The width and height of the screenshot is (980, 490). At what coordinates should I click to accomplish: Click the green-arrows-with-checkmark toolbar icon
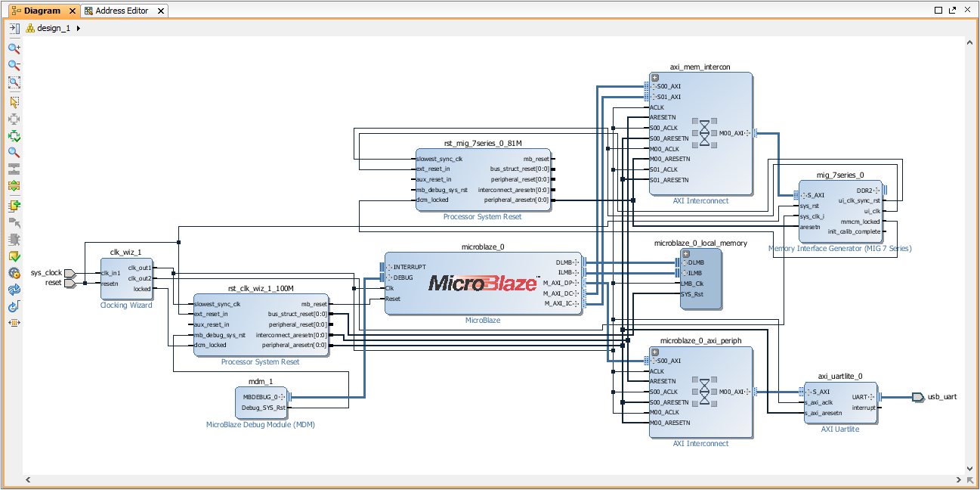click(14, 136)
